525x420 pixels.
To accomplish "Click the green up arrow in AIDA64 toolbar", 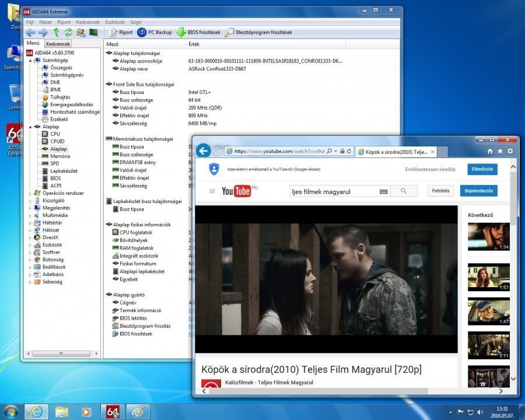I will coord(56,33).
